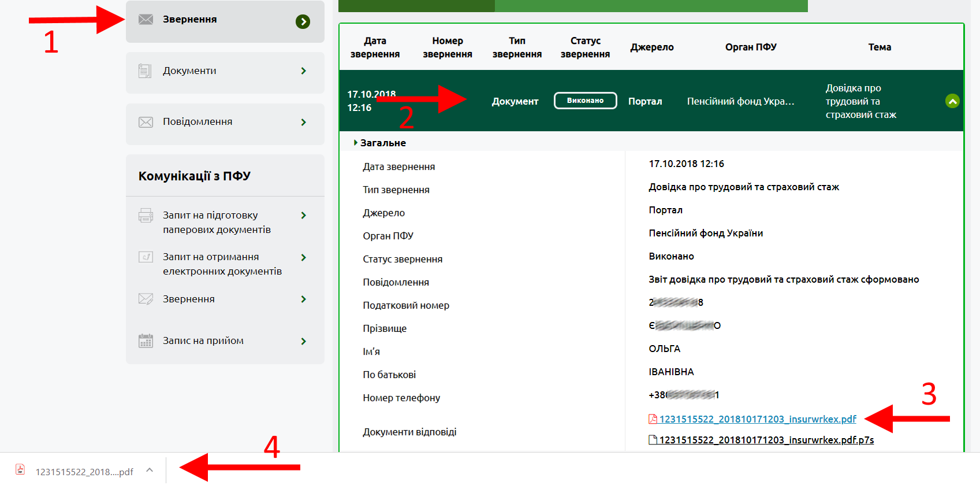
Task: Open download options caret for the PDF file
Action: point(150,470)
